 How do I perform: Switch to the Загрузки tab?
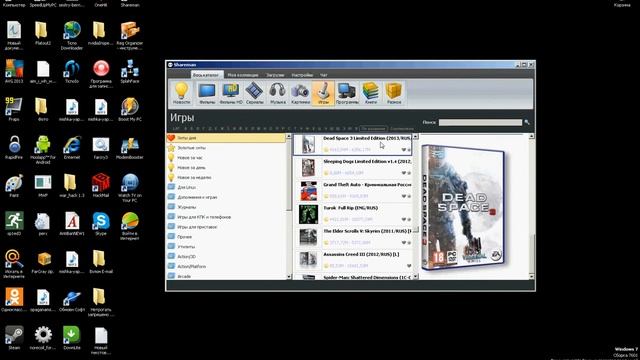coord(275,75)
